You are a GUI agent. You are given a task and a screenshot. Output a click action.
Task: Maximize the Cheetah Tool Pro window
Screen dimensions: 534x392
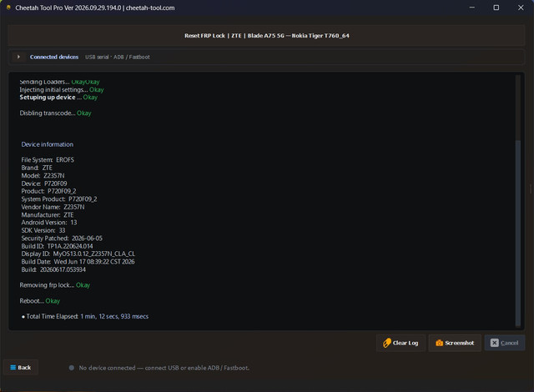[x=496, y=8]
